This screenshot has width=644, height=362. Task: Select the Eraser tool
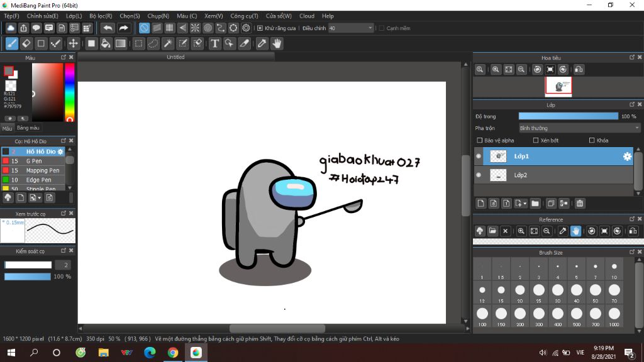coord(26,43)
